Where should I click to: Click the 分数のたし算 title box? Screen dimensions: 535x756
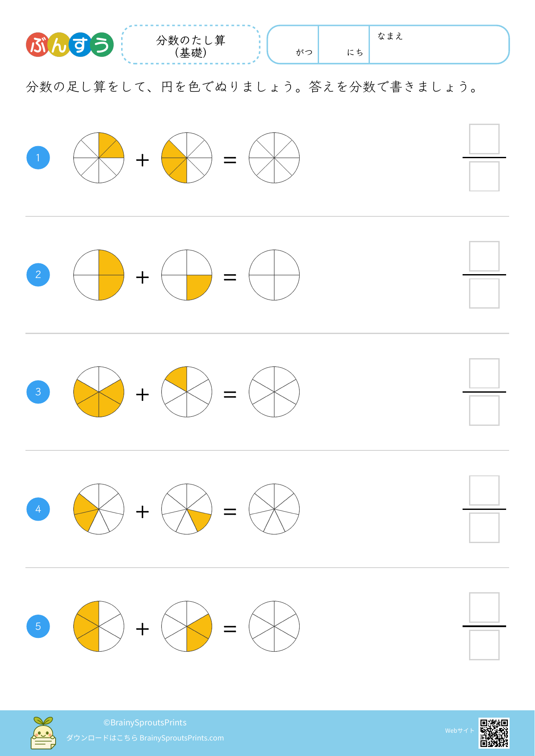click(x=191, y=45)
